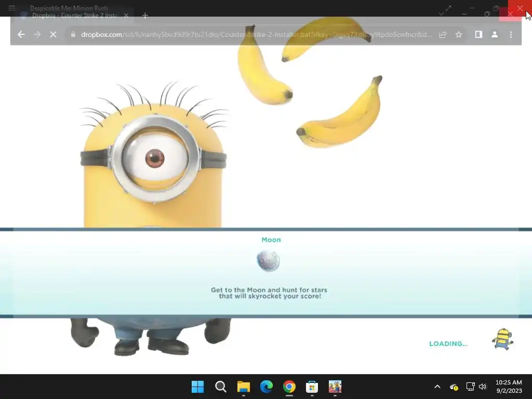532x399 pixels.
Task: Open Chrome's three-dot menu
Action: coord(511,35)
